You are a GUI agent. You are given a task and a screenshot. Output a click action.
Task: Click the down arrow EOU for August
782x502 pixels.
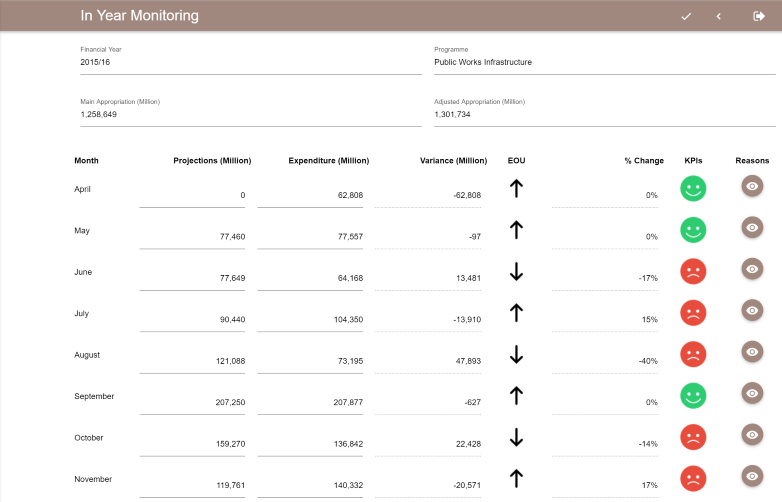(516, 354)
